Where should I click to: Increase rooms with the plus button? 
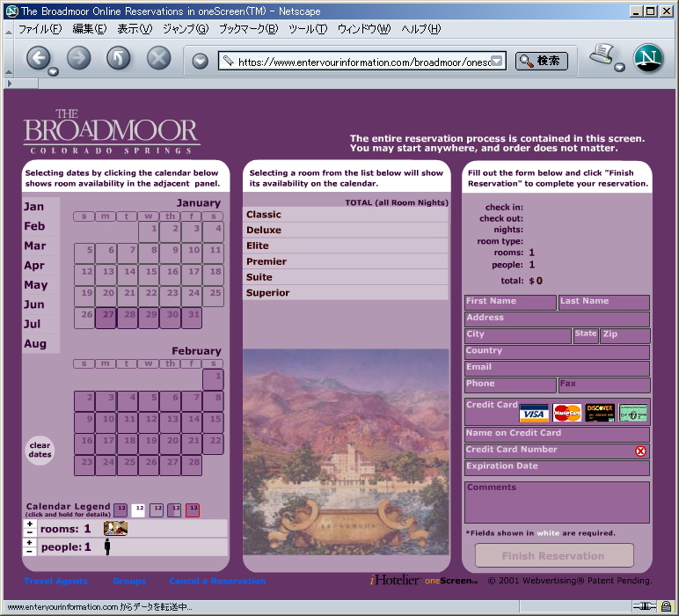click(x=29, y=524)
